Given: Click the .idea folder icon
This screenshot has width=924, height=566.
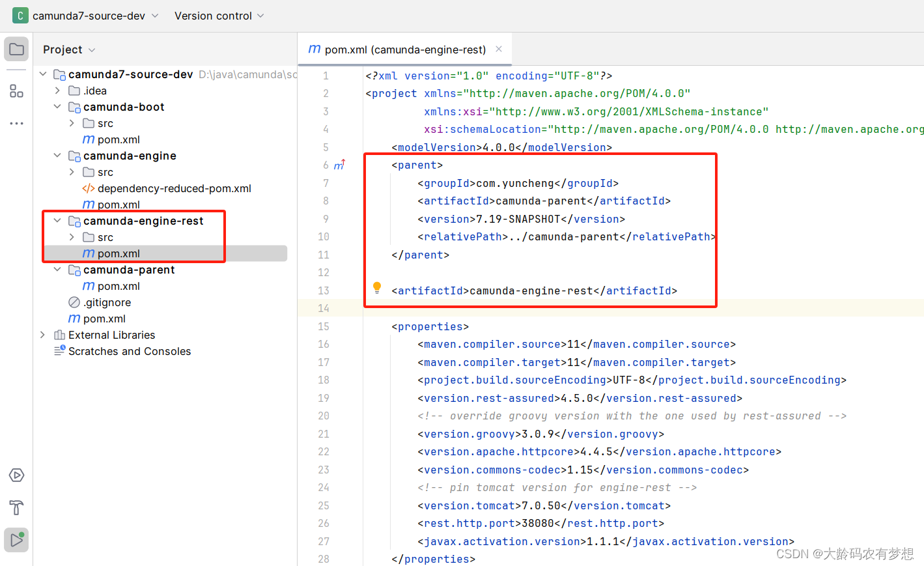Looking at the screenshot, I should point(74,91).
